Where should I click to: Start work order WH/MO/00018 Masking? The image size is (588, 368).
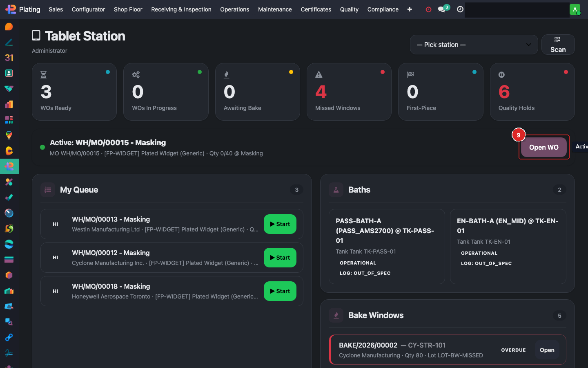tap(280, 291)
